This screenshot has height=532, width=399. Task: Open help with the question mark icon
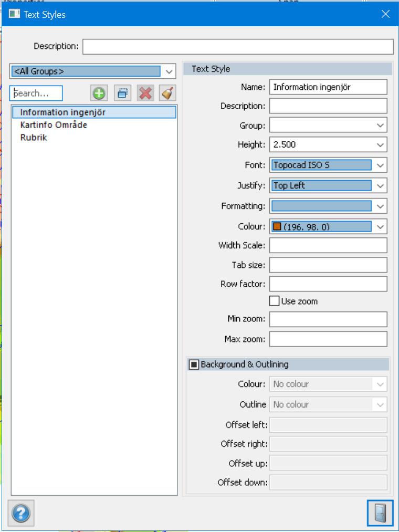[x=22, y=513]
